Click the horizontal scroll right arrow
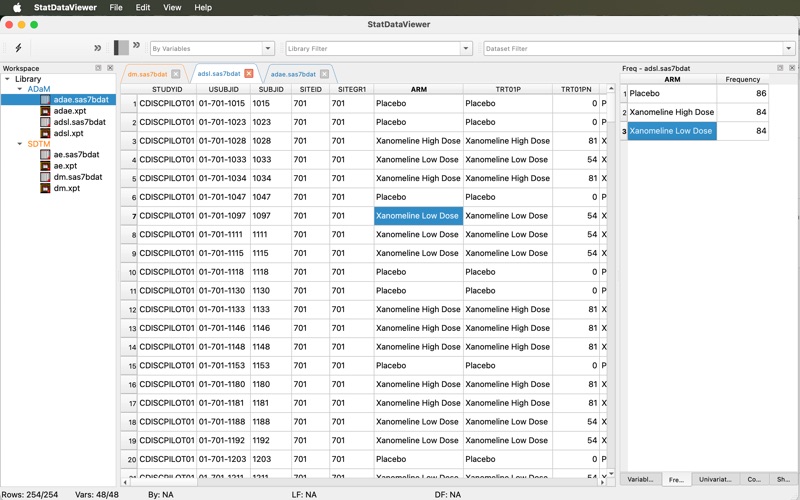Viewport: 800px width, 500px height. (603, 482)
